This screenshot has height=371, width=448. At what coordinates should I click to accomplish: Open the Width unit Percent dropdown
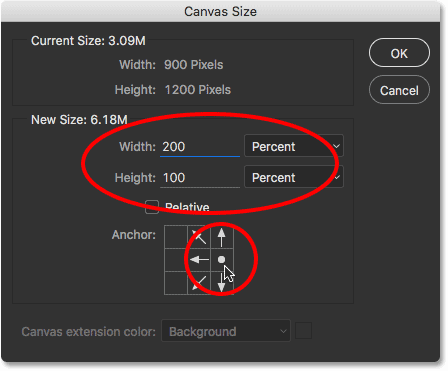[294, 146]
